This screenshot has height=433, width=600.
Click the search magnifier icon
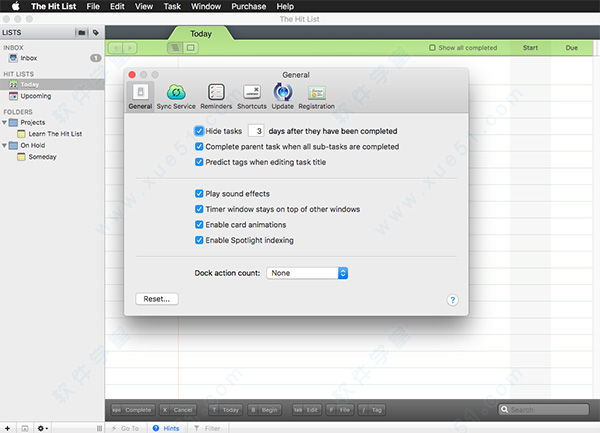point(505,409)
